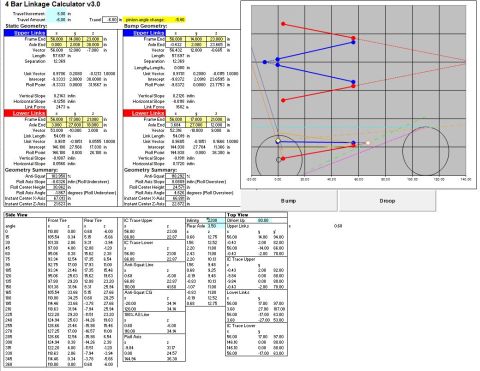Click the cyan Rear Axle value cell
This screenshot has height=371, width=480.
coord(215,226)
